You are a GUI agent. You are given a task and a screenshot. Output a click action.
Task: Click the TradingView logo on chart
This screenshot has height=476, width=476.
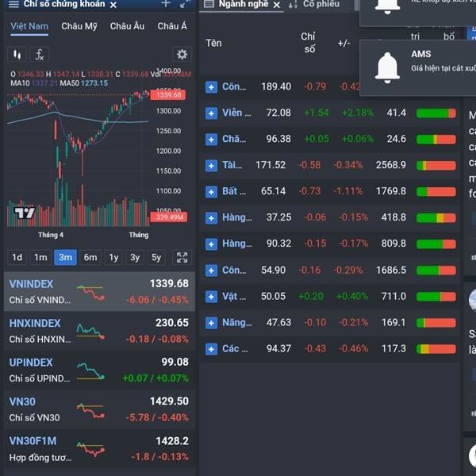[25, 213]
